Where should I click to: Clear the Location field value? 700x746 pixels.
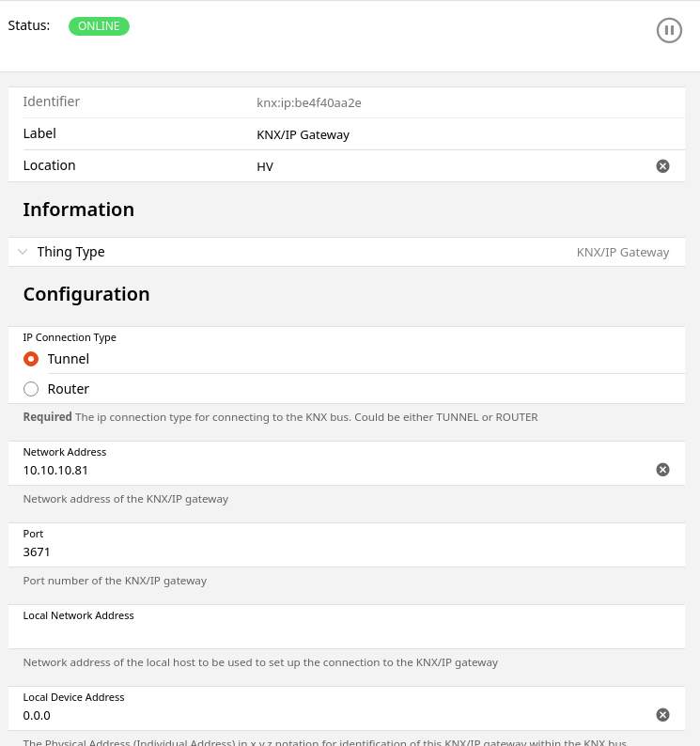click(x=662, y=166)
